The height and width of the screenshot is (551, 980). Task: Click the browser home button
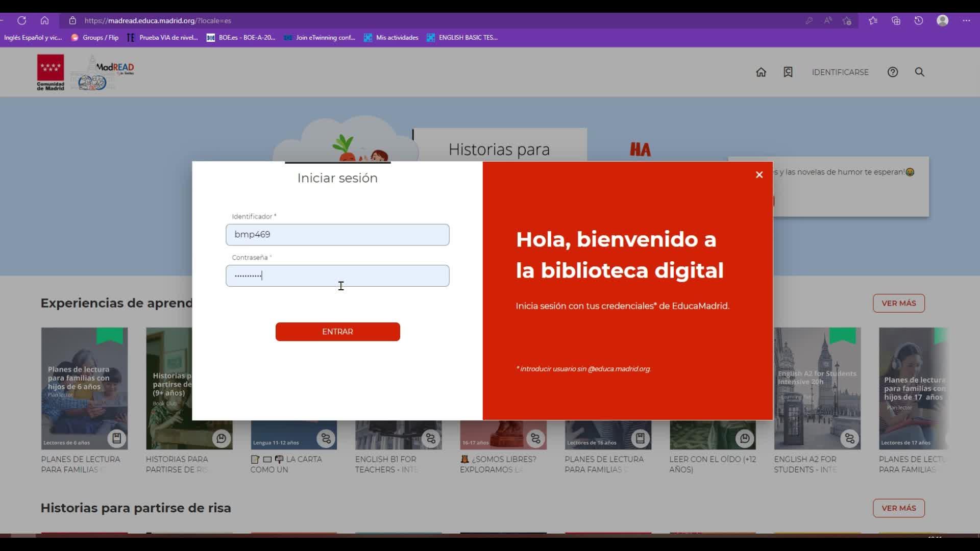point(44,20)
